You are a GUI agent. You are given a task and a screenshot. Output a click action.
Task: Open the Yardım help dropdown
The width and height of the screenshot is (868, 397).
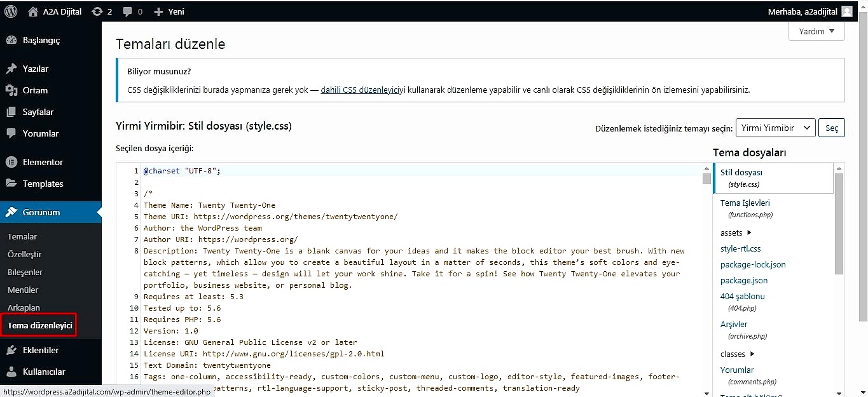pyautogui.click(x=816, y=31)
